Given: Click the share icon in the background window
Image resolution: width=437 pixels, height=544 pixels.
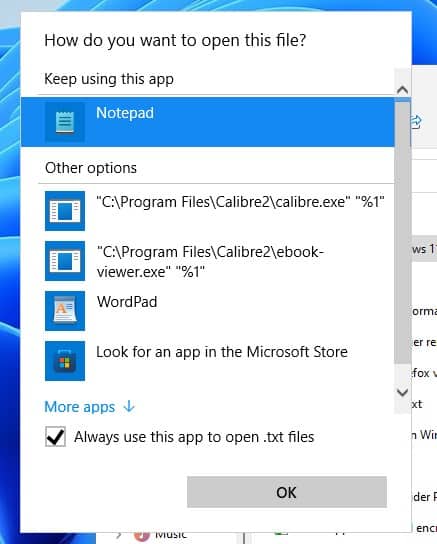Looking at the screenshot, I should pos(416,122).
